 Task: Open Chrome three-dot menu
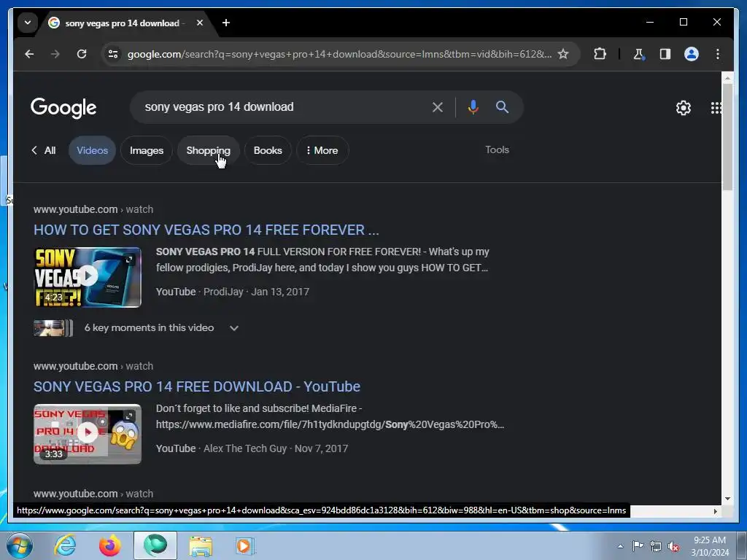tap(718, 54)
